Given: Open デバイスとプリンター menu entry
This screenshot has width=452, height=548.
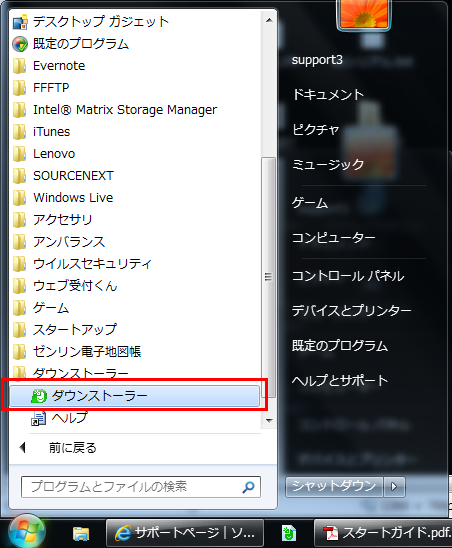Looking at the screenshot, I should [x=352, y=311].
